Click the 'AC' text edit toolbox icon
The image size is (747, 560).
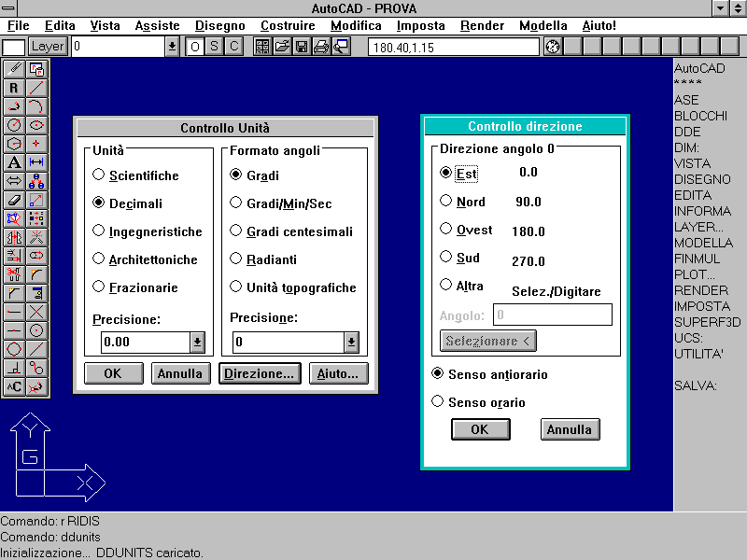tap(14, 386)
